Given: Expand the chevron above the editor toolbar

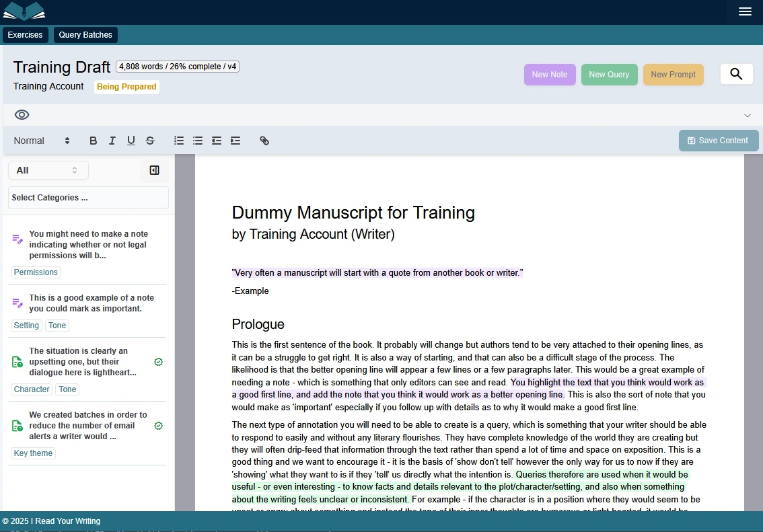Looking at the screenshot, I should 747,115.
